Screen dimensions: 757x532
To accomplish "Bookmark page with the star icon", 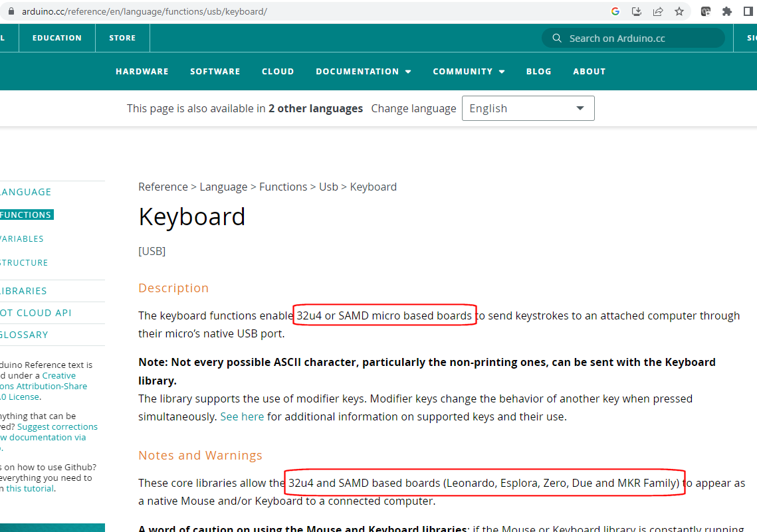I will tap(679, 11).
